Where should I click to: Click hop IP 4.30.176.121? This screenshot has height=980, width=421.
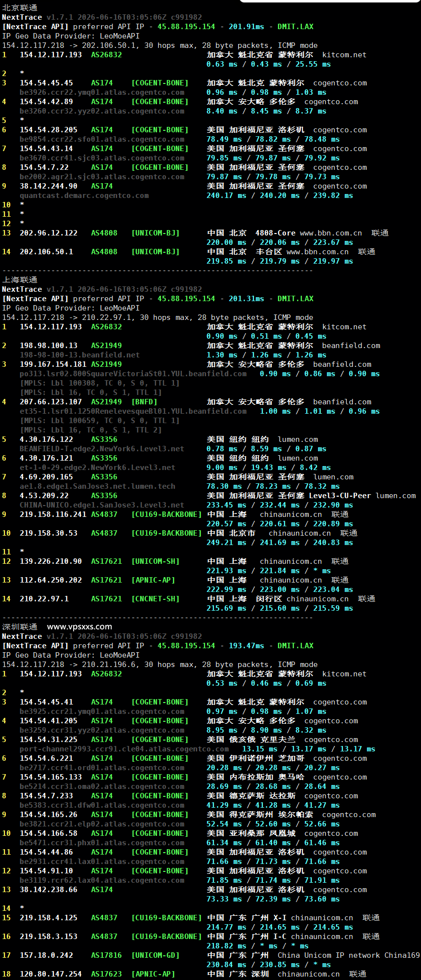coord(46,458)
